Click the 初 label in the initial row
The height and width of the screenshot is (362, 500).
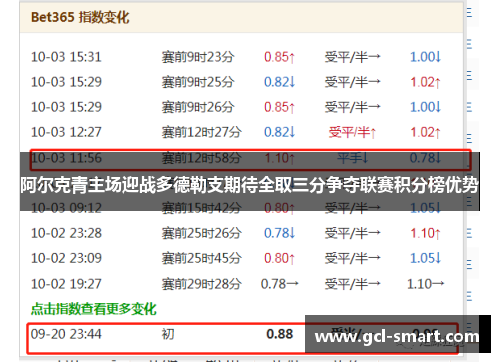point(168,334)
